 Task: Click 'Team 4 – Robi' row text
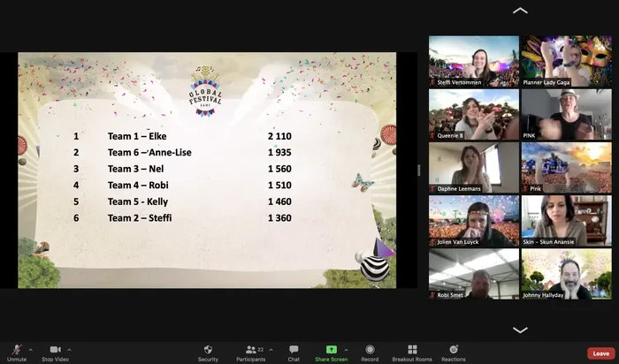[x=138, y=185]
